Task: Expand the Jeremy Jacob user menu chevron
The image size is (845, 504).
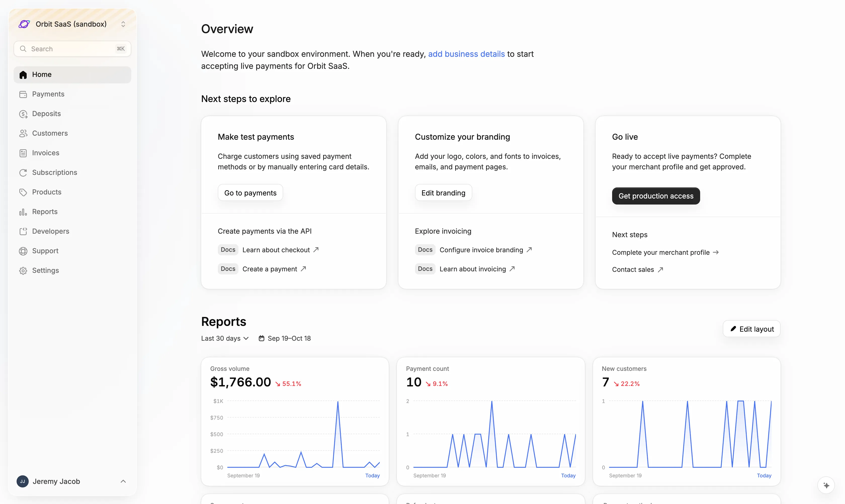Action: click(123, 481)
